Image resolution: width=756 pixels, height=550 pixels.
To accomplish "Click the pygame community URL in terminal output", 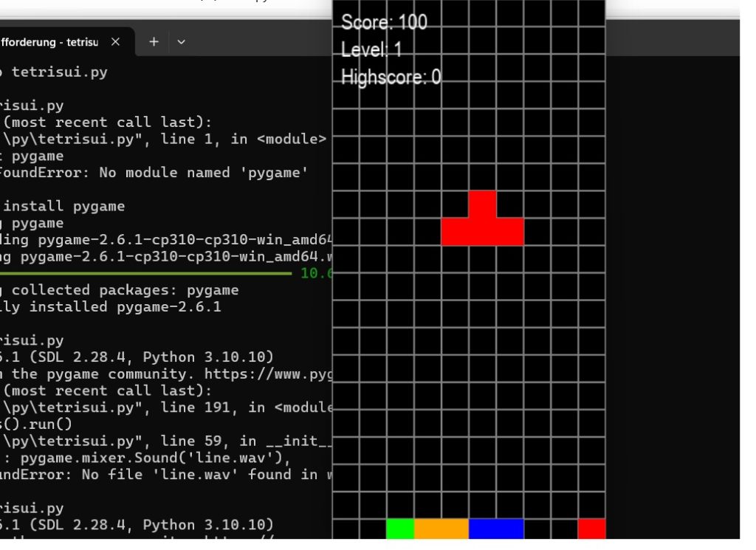I will pos(268,374).
